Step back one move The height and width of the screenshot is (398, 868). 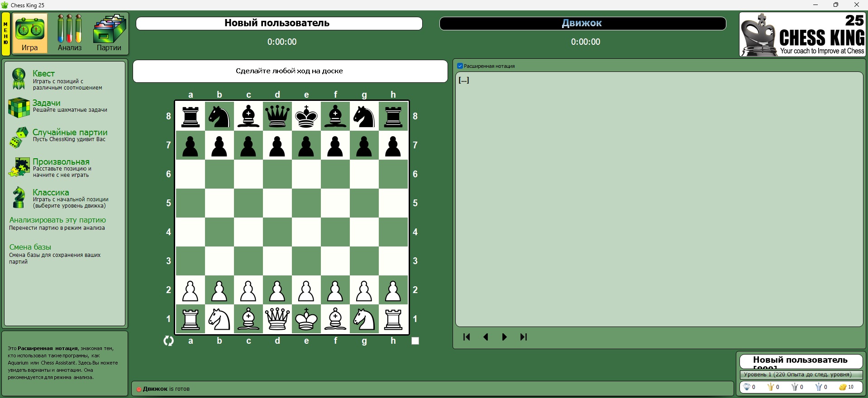[486, 337]
